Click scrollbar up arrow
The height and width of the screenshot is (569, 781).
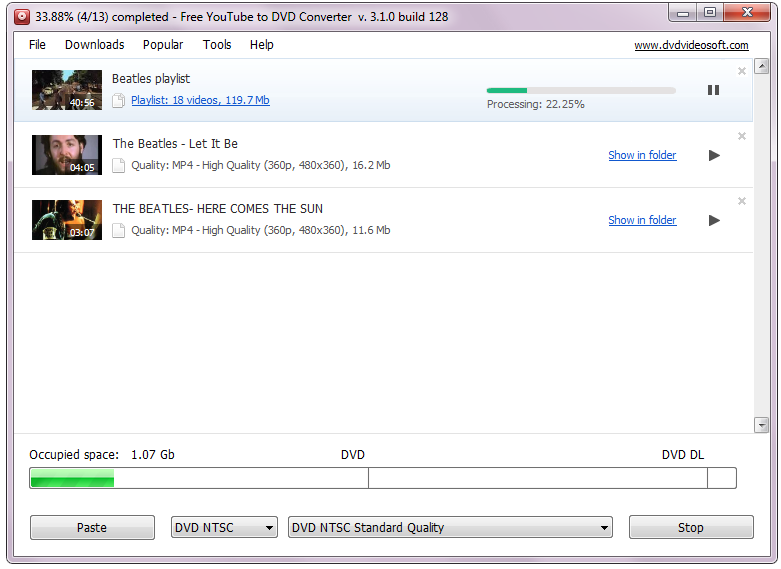(x=761, y=66)
